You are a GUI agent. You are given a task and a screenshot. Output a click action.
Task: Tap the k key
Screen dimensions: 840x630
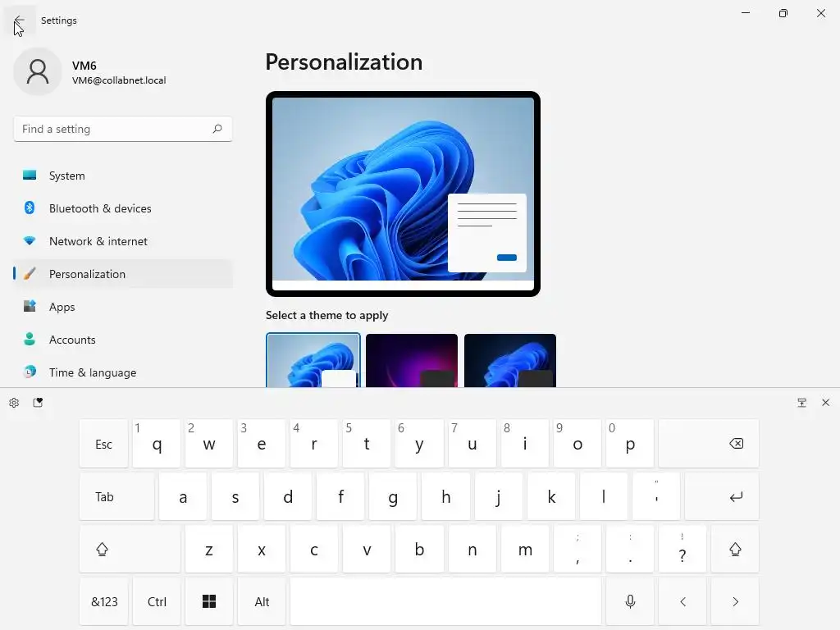[550, 496]
